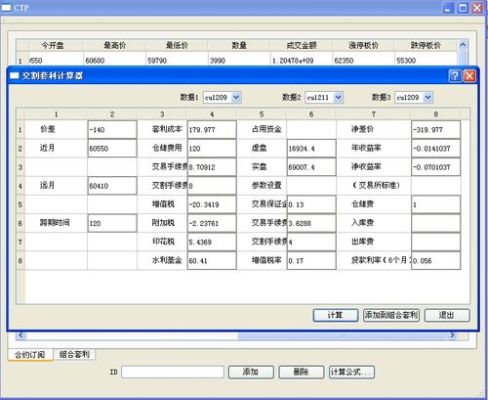Click the 交割套利计算器 title bar icon

pyautogui.click(x=14, y=76)
